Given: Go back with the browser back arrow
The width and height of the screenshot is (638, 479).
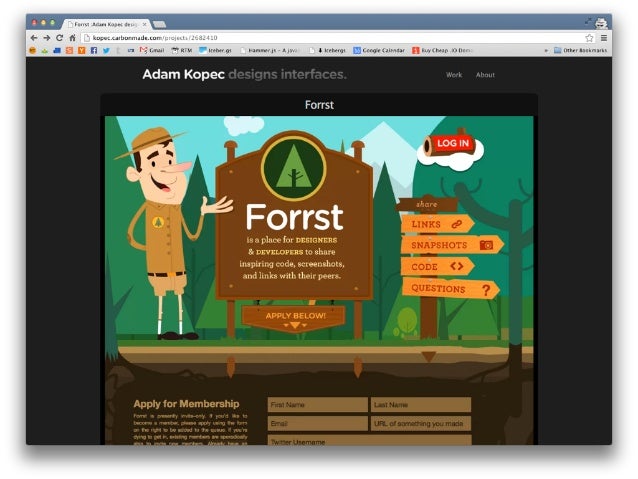Looking at the screenshot, I should tap(34, 38).
